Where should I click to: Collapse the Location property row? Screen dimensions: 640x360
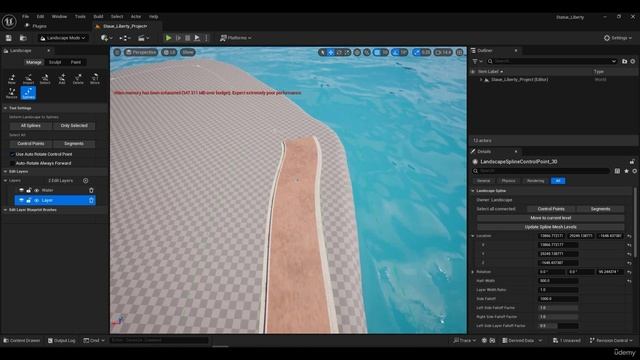click(x=473, y=236)
